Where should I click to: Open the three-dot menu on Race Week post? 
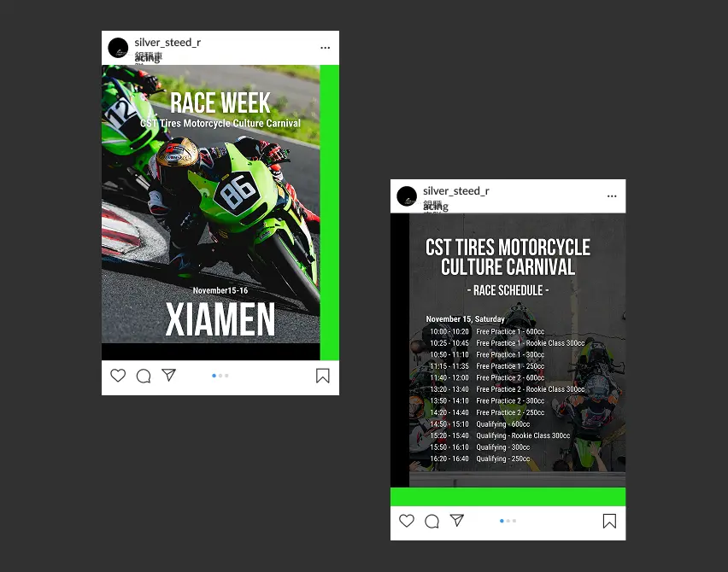[325, 48]
